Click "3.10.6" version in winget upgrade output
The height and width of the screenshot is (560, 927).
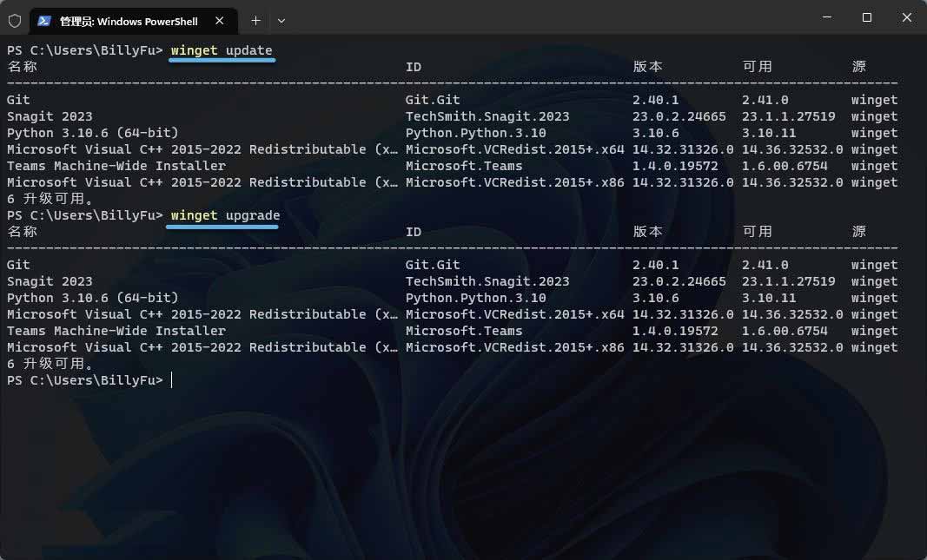656,298
